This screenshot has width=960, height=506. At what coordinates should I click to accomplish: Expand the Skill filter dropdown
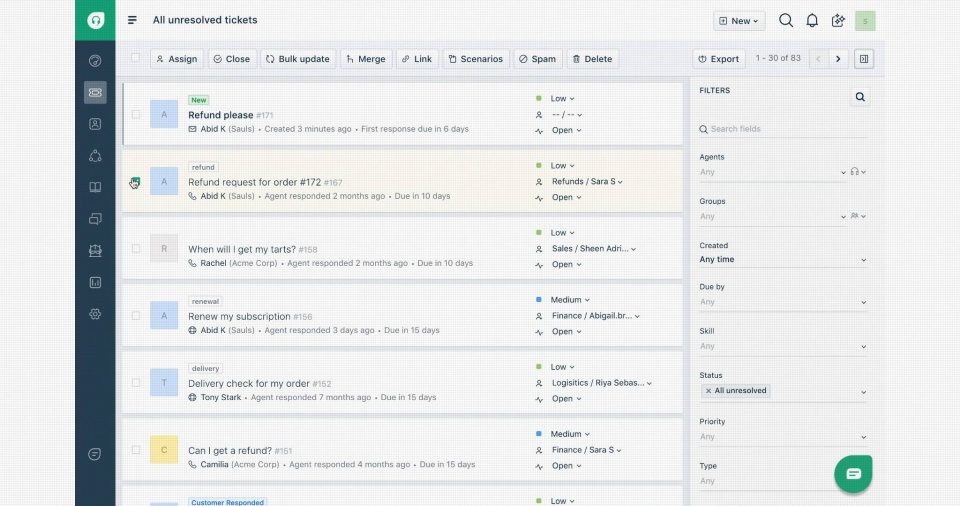[783, 347]
